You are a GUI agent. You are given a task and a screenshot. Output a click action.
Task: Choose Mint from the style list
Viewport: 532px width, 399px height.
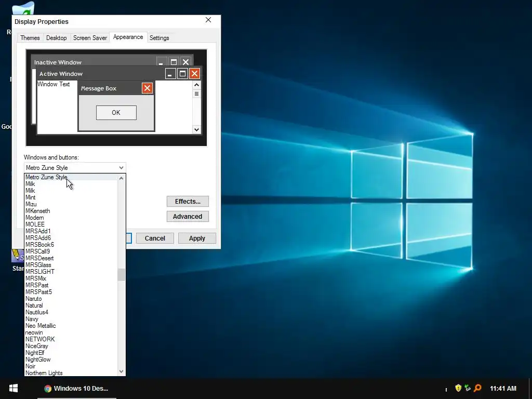(x=71, y=197)
